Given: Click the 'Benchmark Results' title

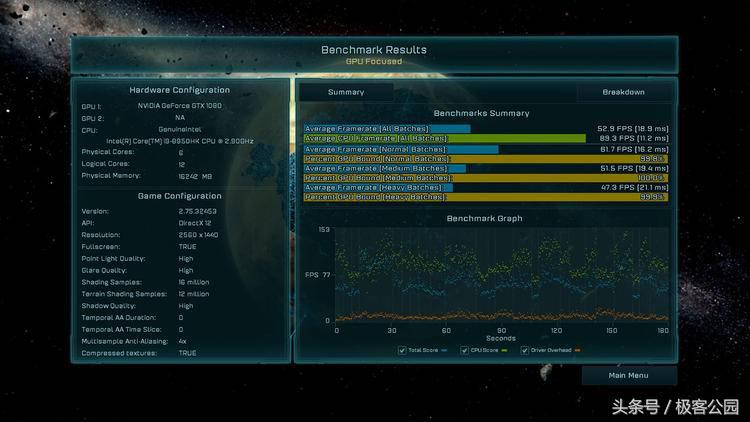Looking at the screenshot, I should pyautogui.click(x=374, y=50).
